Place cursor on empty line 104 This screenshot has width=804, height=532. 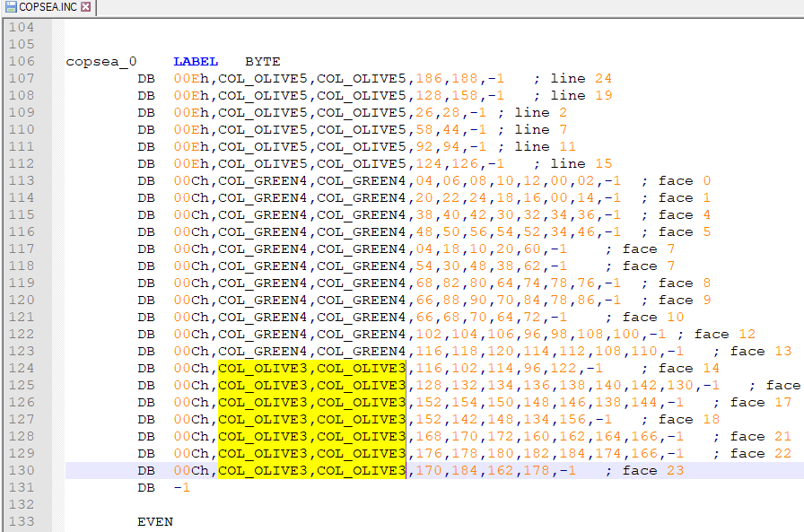coord(359,28)
